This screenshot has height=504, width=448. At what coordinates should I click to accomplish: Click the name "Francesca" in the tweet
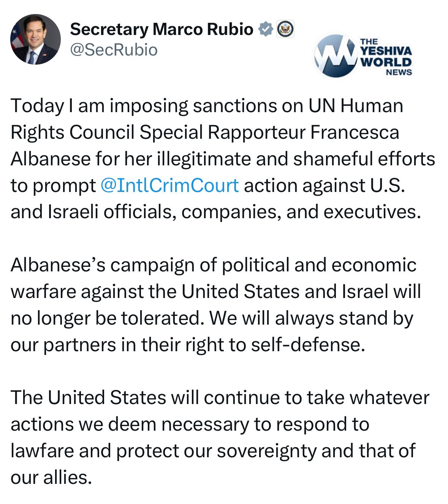(x=355, y=132)
